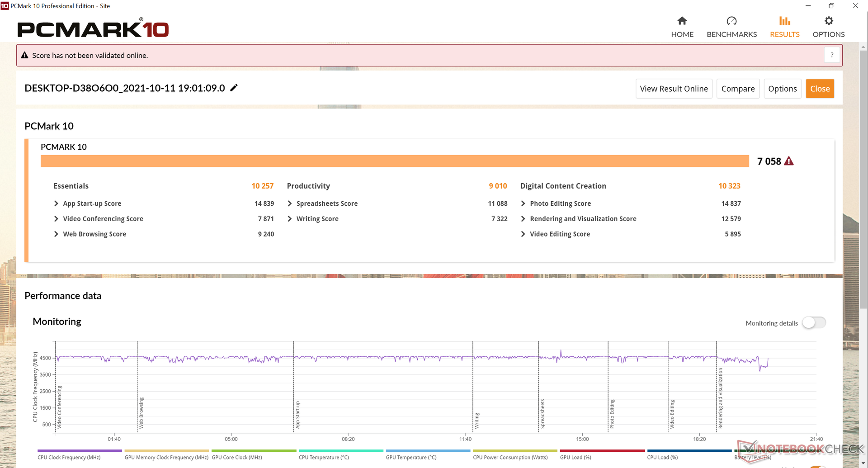868x468 pixels.
Task: Click the Photo Editing marker on chart
Action: 612,414
